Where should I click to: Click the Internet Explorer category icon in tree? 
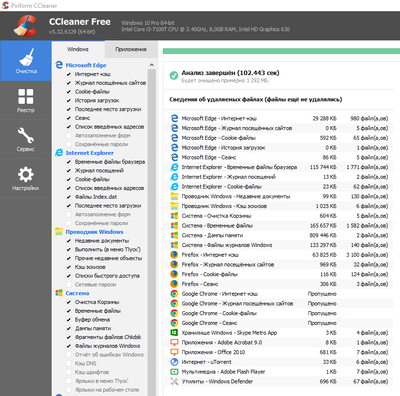59,153
